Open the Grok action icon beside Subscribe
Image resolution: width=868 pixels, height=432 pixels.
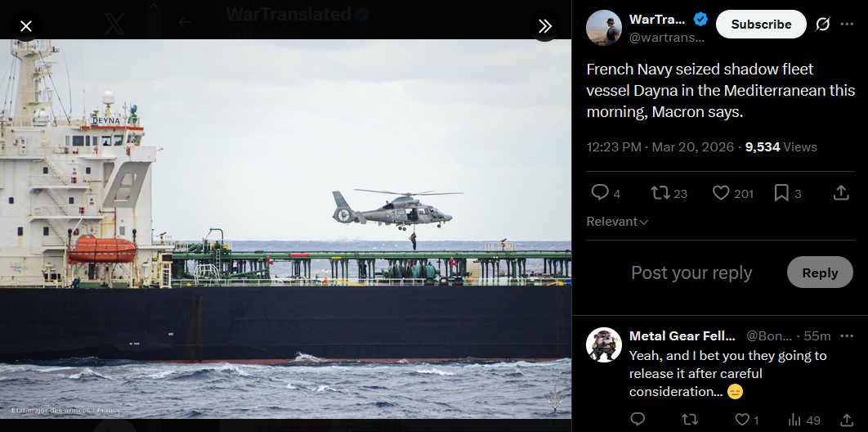823,25
